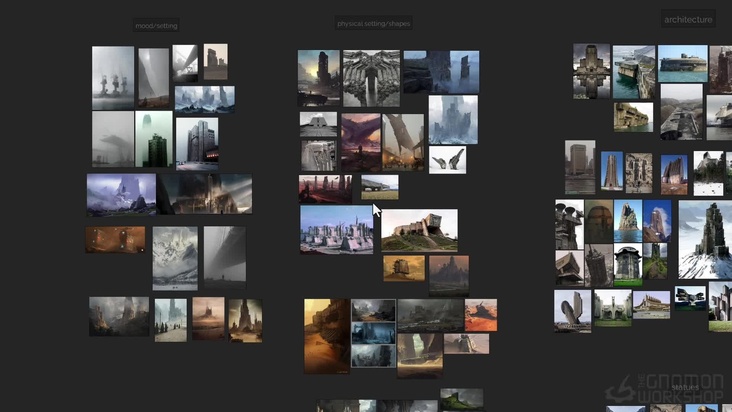Select white thumbnail with two wing shapes
This screenshot has width=732, height=412.
(x=447, y=160)
